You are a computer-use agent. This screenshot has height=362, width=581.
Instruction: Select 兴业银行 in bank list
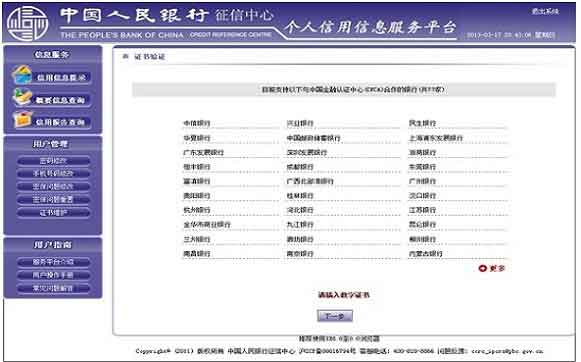[300, 123]
